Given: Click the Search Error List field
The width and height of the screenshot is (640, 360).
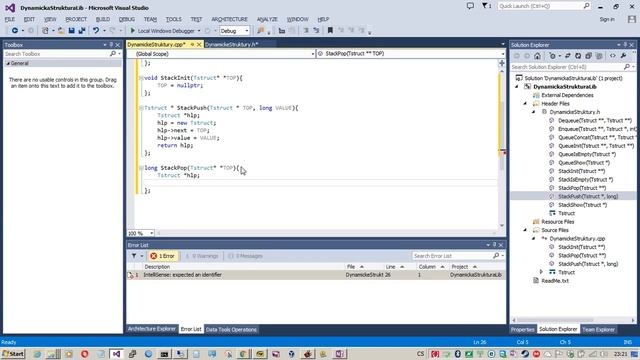Looking at the screenshot, I should (x=457, y=256).
